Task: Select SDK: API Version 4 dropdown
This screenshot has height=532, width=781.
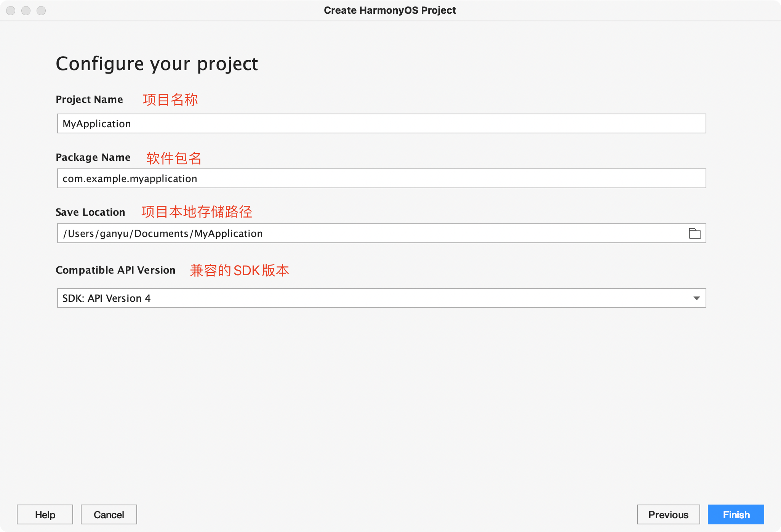Action: 382,298
